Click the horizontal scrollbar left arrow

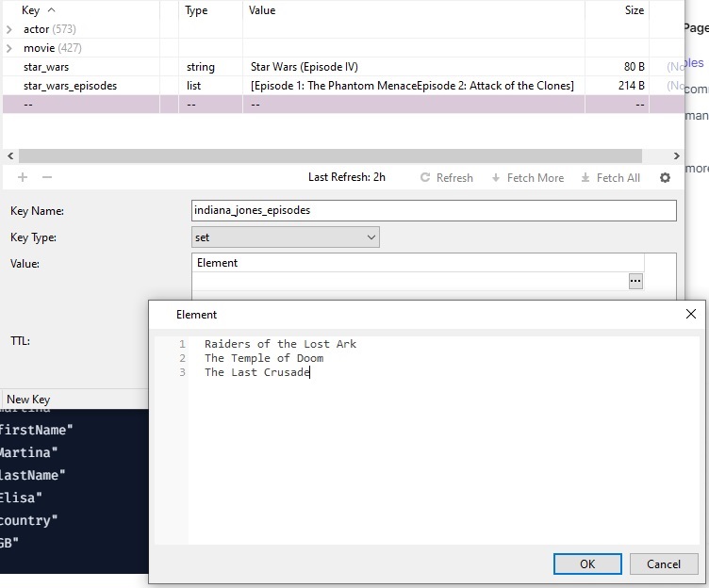click(10, 155)
